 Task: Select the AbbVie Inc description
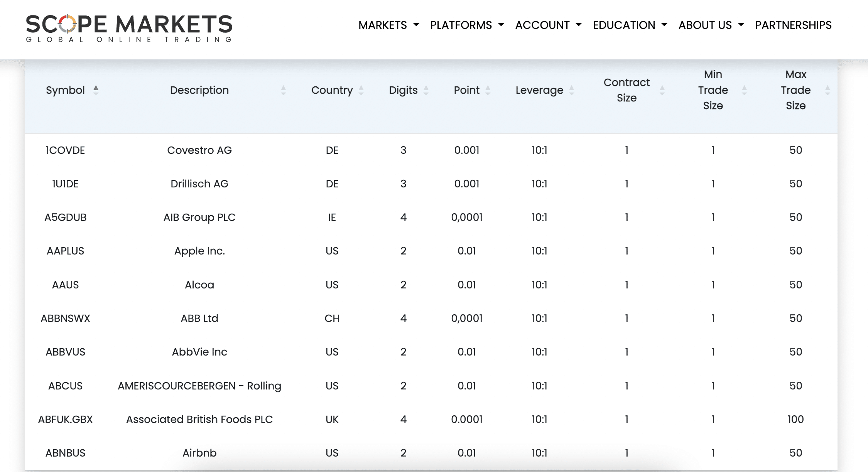(x=199, y=352)
